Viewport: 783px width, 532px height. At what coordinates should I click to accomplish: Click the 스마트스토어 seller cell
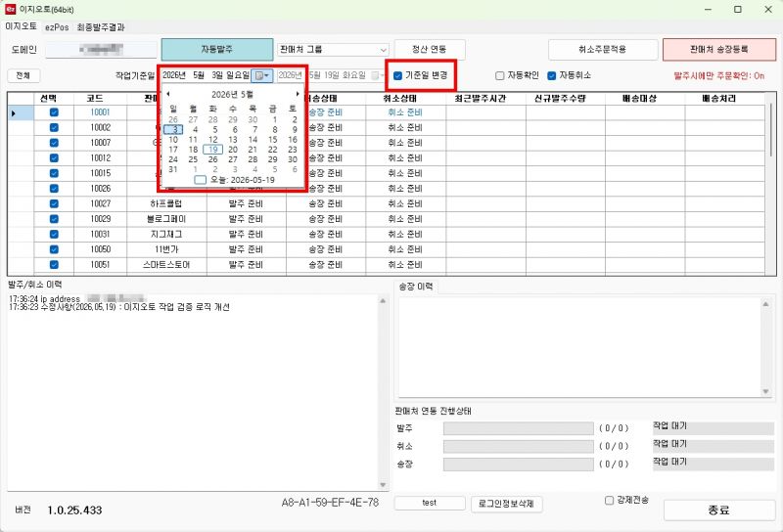click(166, 264)
